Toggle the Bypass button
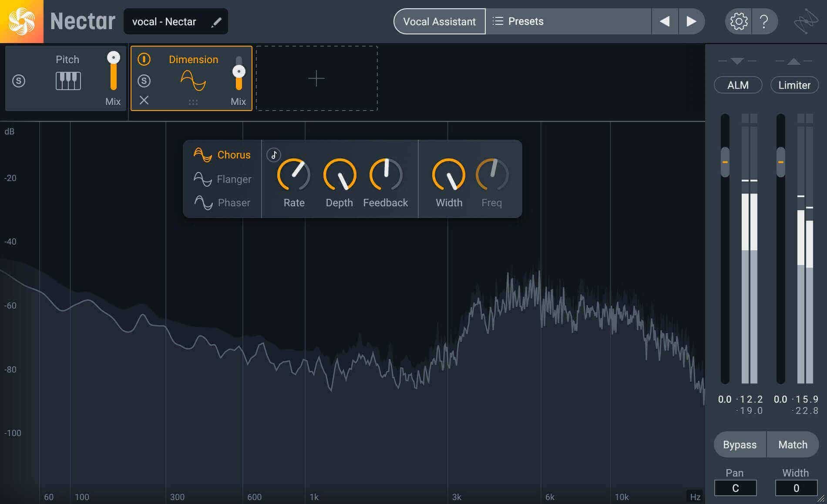Image resolution: width=827 pixels, height=504 pixels. click(x=740, y=444)
